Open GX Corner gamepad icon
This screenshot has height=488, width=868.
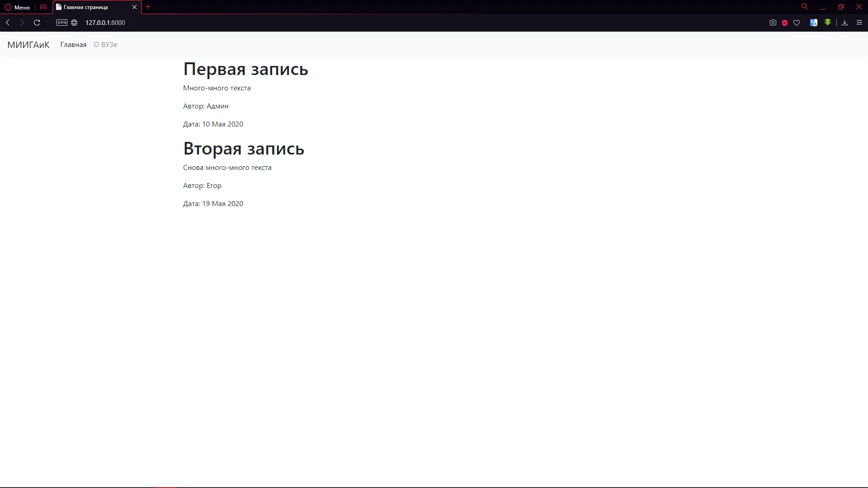coord(43,7)
